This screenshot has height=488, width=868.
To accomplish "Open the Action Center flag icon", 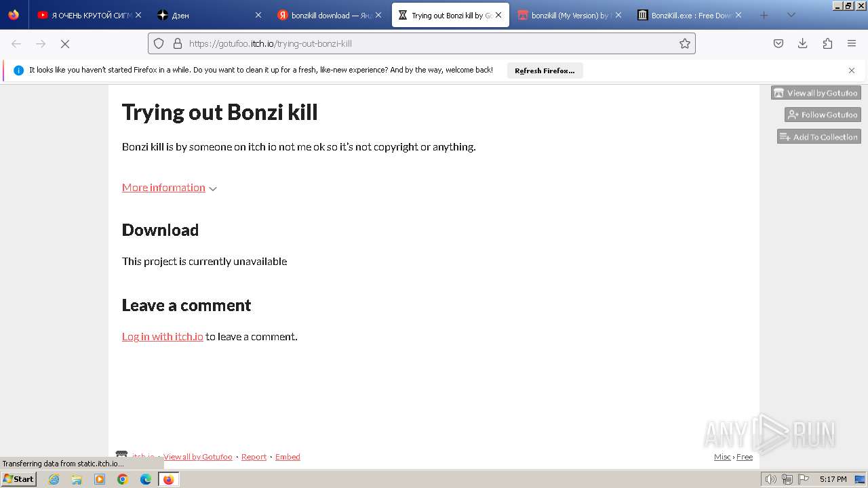I will pyautogui.click(x=804, y=479).
